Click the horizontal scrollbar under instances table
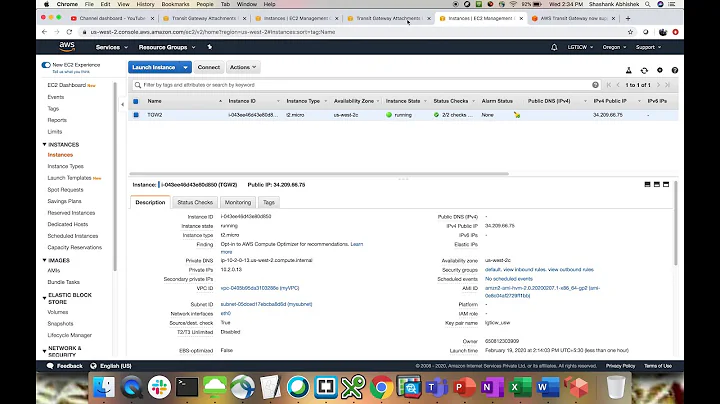Viewport: 720px width, 404px height. (319, 174)
